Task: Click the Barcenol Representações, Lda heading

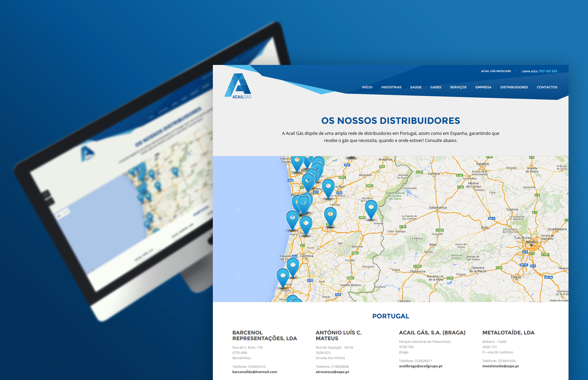Action: (x=264, y=335)
